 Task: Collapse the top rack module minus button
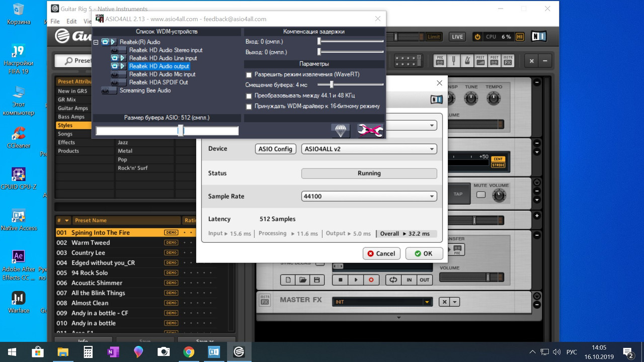pos(537,82)
